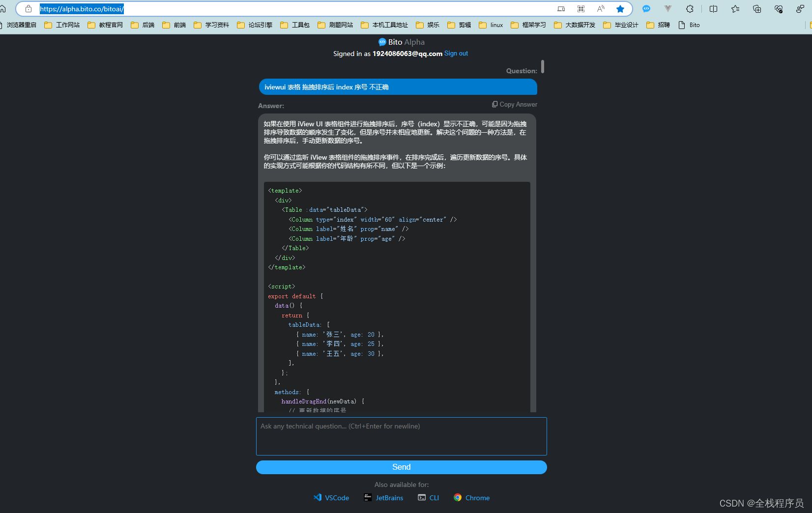The image size is (812, 513).
Task: Click the site lock info icon
Action: click(x=29, y=9)
